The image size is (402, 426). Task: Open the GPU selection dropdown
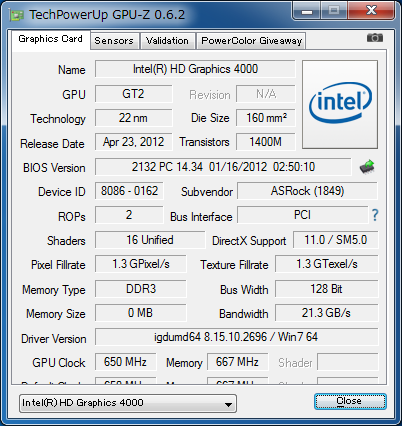[128, 403]
